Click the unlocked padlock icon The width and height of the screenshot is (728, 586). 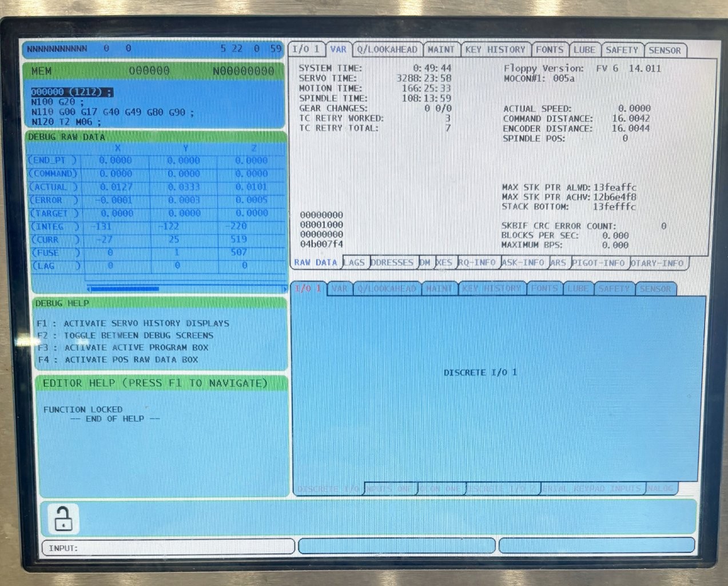coord(63,518)
